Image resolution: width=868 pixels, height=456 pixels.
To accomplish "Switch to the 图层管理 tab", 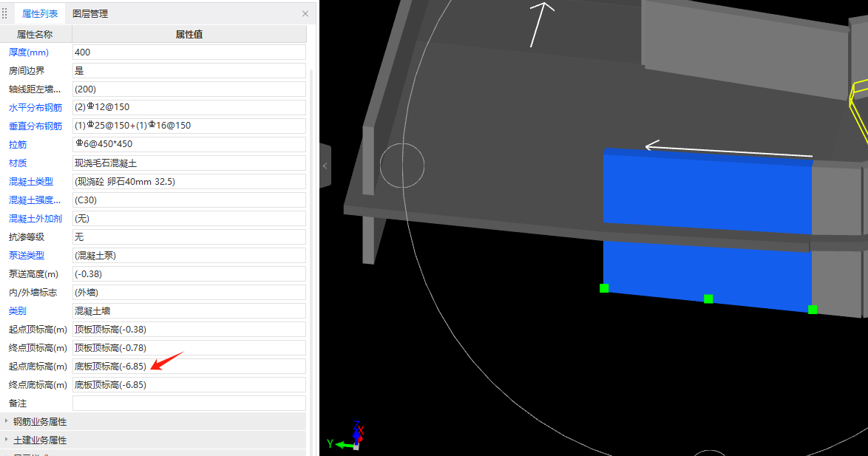I will [90, 14].
